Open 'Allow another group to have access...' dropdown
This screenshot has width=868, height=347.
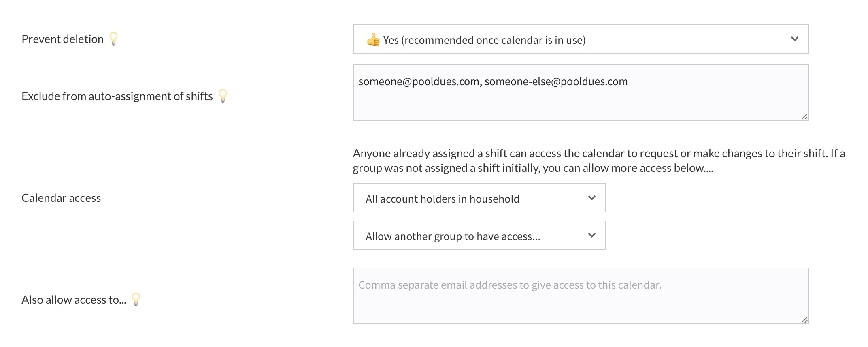point(479,236)
